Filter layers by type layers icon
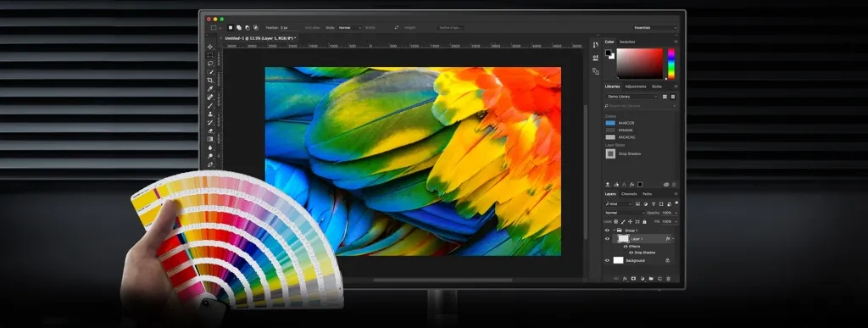Image resolution: width=868 pixels, height=328 pixels. click(x=654, y=204)
